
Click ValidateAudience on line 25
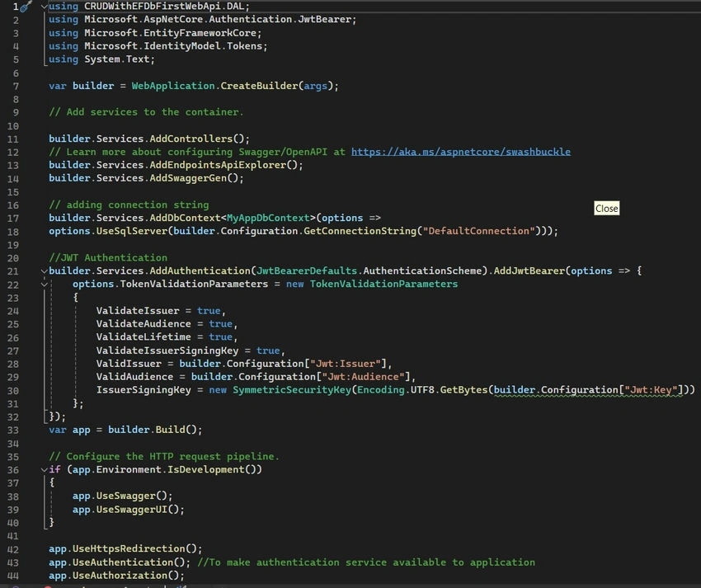pos(143,324)
